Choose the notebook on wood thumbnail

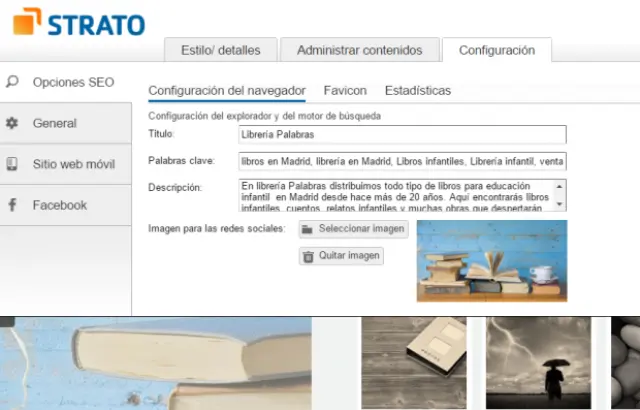coord(414,363)
